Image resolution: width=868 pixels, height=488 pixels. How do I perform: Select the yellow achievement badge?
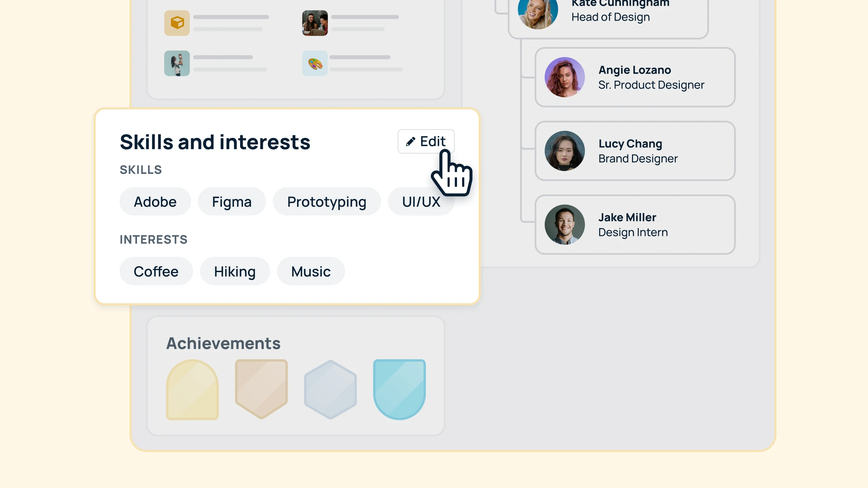(192, 388)
